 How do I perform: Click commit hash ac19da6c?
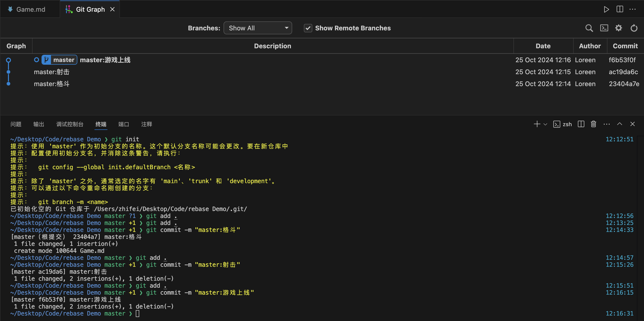[623, 72]
